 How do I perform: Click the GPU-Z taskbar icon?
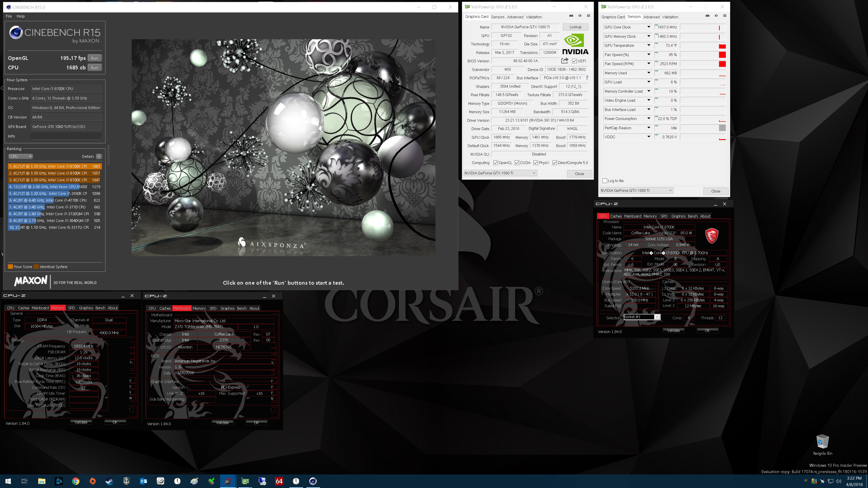245,481
